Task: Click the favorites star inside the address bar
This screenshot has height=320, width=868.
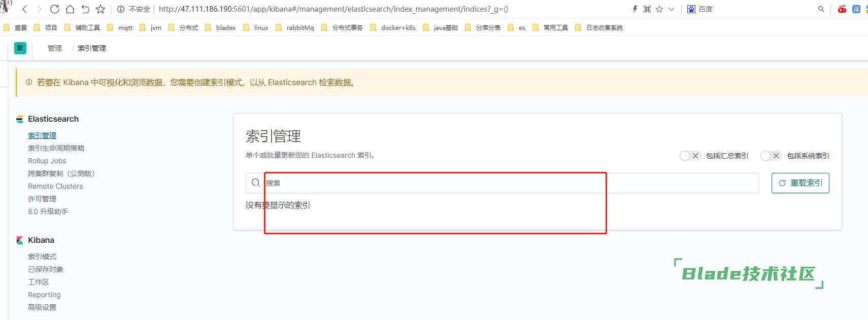Action: click(659, 9)
